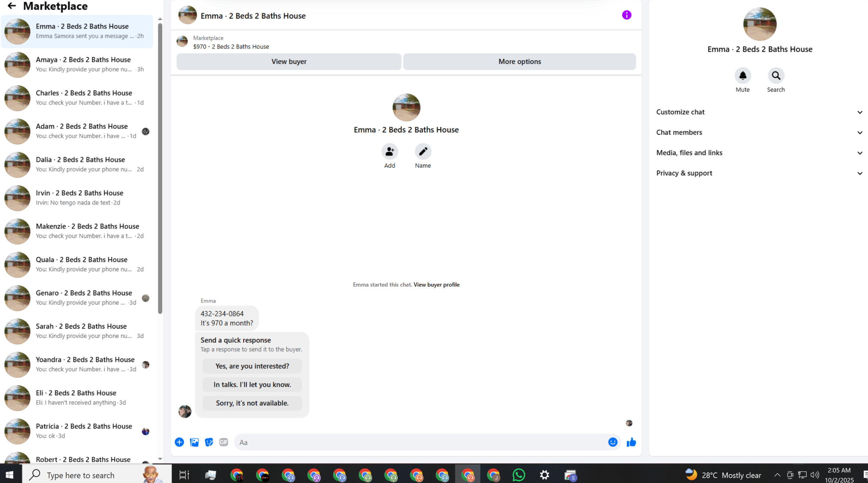Image resolution: width=868 pixels, height=483 pixels.
Task: Click the Add people icon
Action: coord(389,152)
